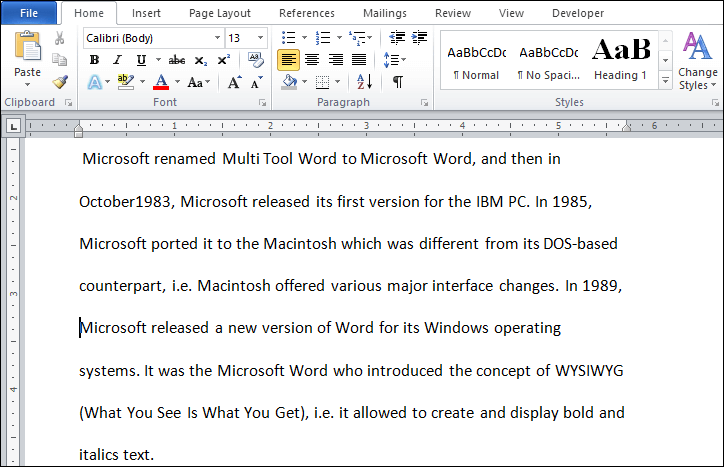The width and height of the screenshot is (724, 467).
Task: Open Paste options arrow
Action: pyautogui.click(x=27, y=85)
